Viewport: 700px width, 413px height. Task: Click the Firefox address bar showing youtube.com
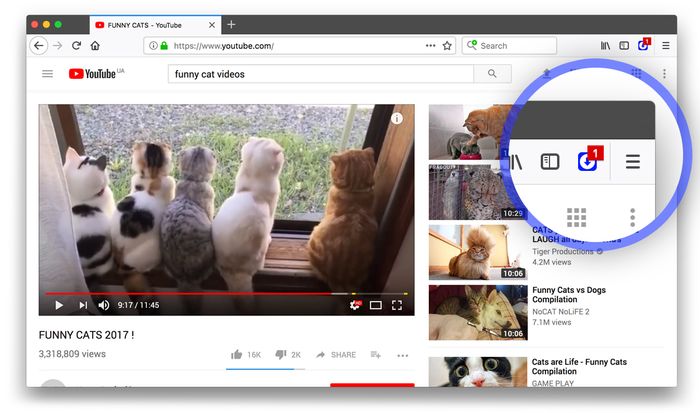coord(299,46)
